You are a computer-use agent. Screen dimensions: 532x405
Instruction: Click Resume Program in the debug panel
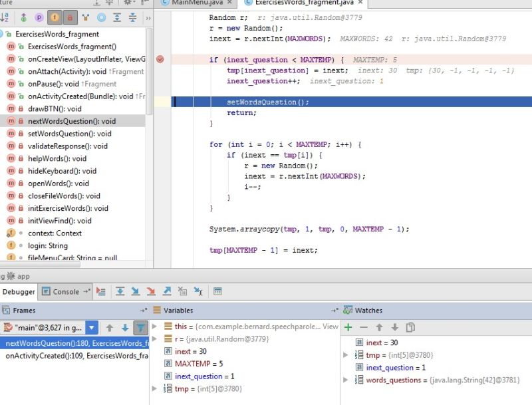(100, 291)
